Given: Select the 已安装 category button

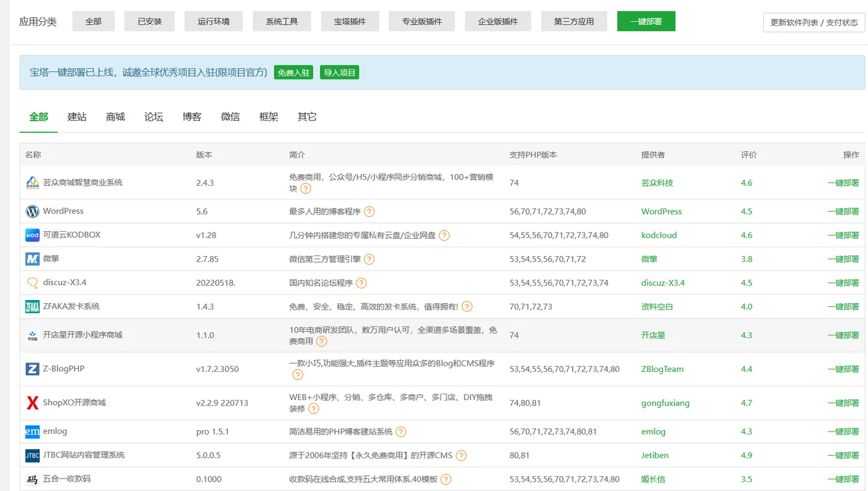Looking at the screenshot, I should point(149,21).
